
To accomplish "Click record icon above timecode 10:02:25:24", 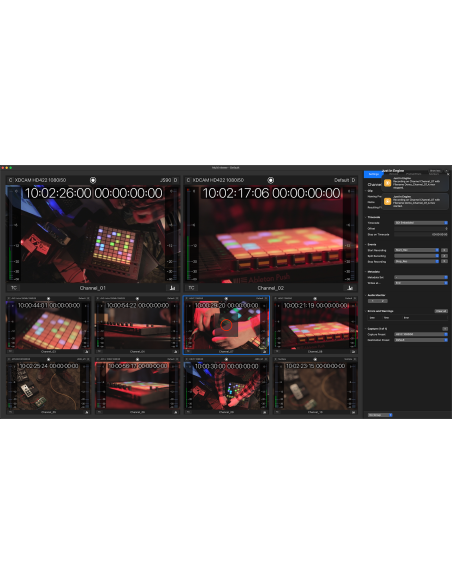I will (x=48, y=359).
